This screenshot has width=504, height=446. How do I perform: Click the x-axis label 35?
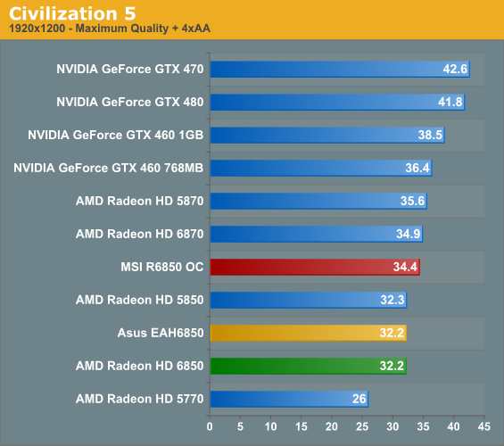[423, 426]
